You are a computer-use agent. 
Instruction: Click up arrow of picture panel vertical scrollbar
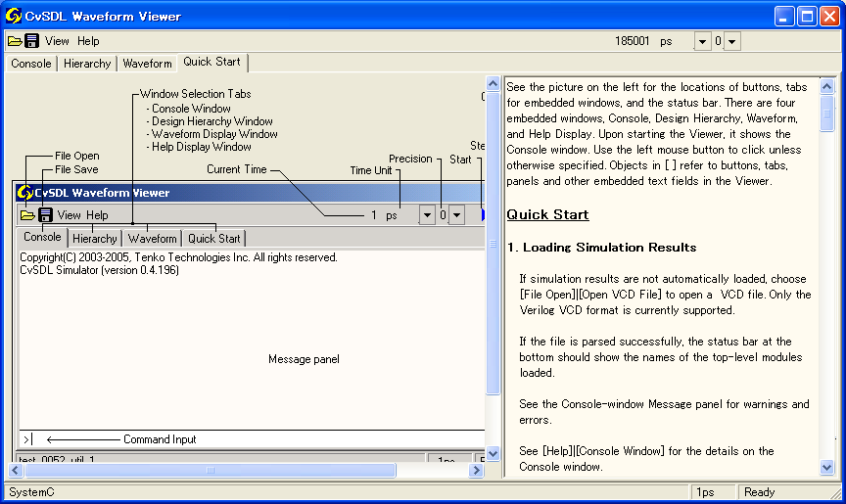[493, 83]
